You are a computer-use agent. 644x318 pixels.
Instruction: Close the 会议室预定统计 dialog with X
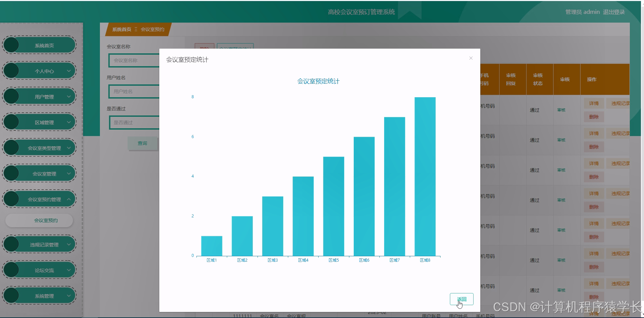(471, 58)
